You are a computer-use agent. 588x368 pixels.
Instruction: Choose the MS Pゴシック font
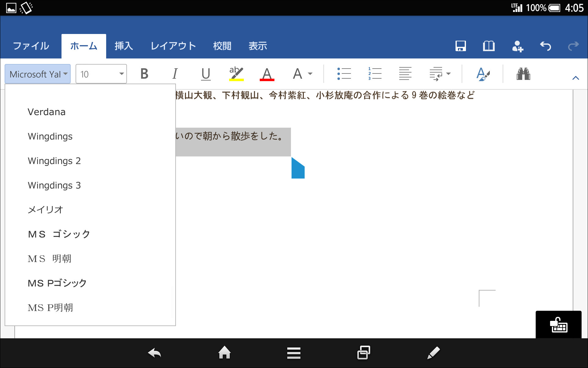(x=57, y=283)
